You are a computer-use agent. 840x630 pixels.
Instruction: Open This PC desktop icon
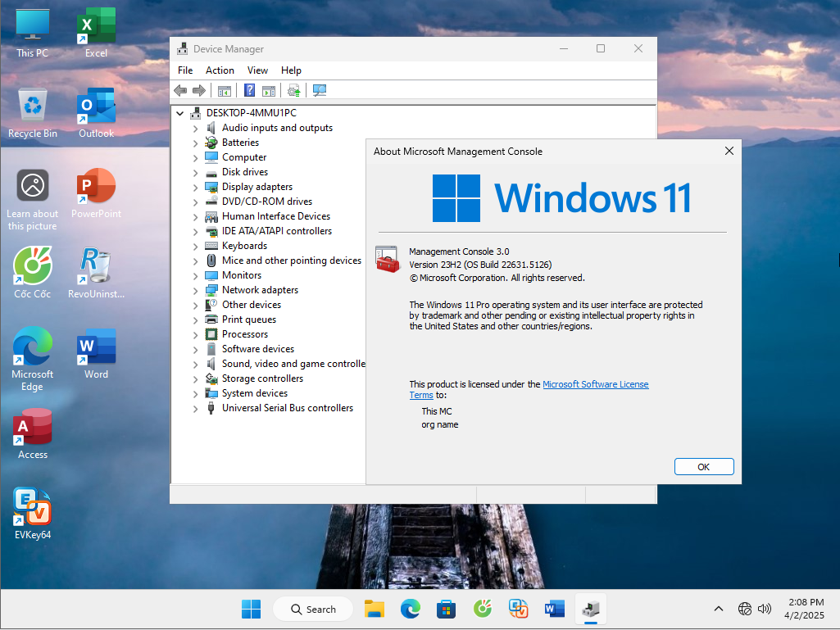pos(33,34)
